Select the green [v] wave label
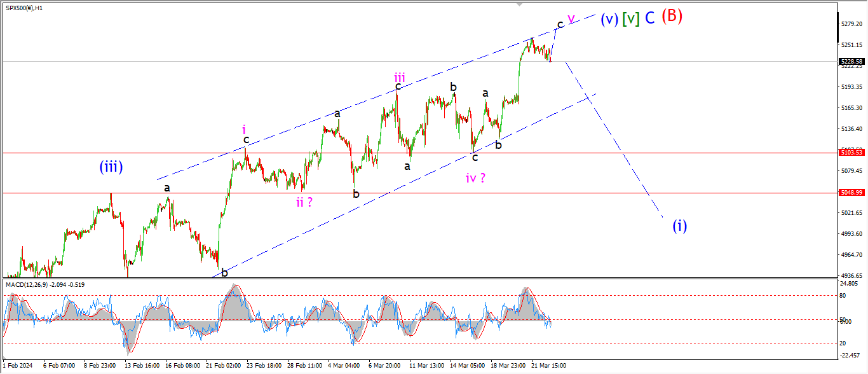The image size is (868, 374). pos(630,19)
